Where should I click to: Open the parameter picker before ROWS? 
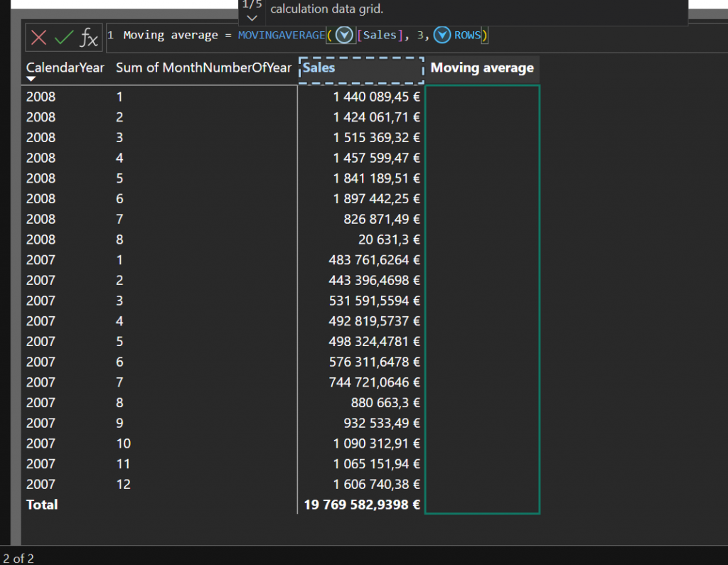click(442, 35)
